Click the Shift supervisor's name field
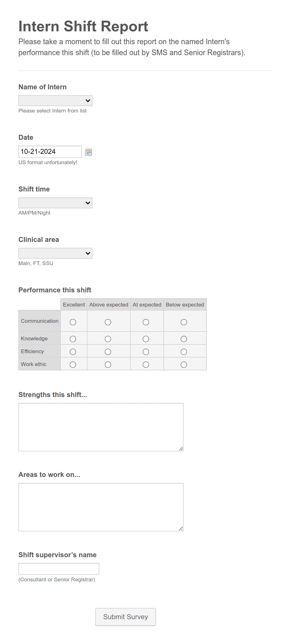The image size is (291, 644). 59,568
